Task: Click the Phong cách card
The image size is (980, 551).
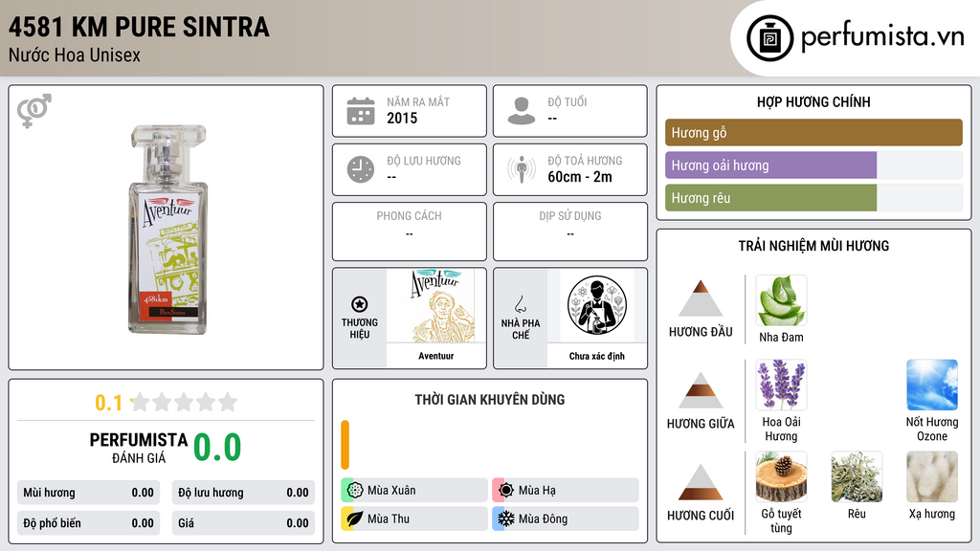Action: coord(410,231)
